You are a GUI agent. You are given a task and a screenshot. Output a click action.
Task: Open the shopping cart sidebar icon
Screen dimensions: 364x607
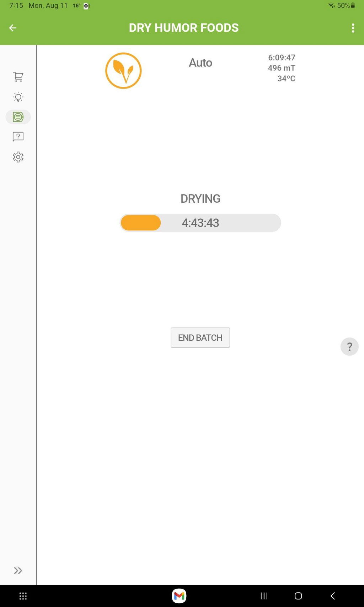coord(18,77)
